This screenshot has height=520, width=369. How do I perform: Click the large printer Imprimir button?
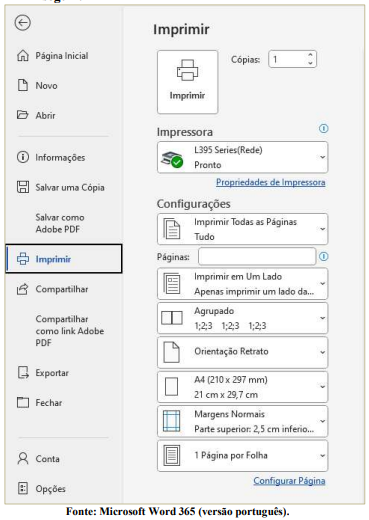pyautogui.click(x=188, y=82)
